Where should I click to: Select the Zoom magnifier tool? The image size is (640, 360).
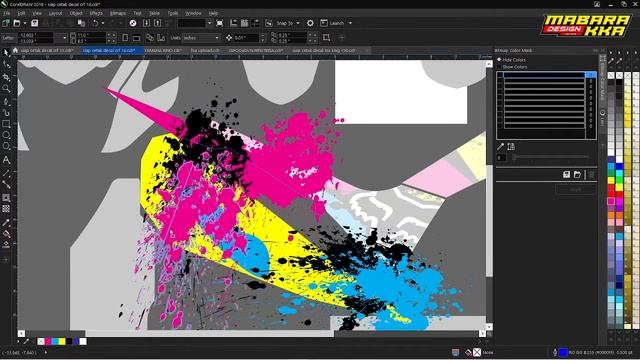pos(6,89)
